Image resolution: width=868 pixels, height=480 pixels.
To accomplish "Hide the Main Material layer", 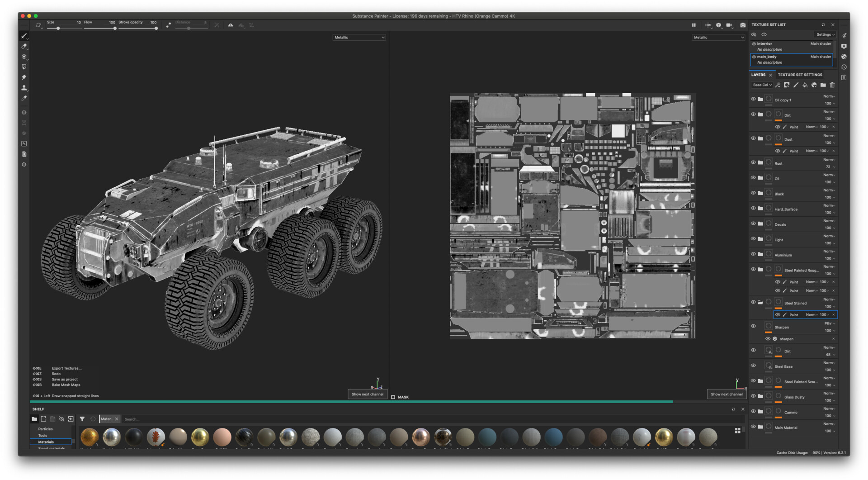I will (x=753, y=426).
